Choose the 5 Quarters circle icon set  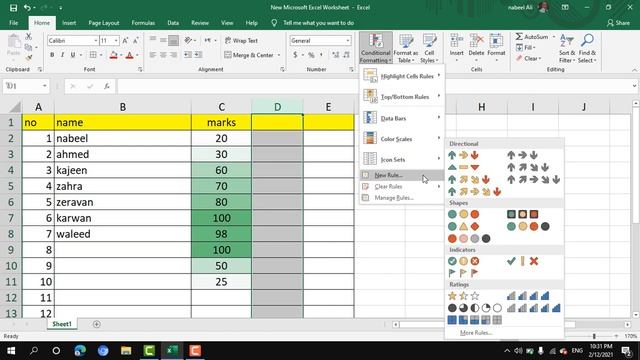(x=475, y=308)
